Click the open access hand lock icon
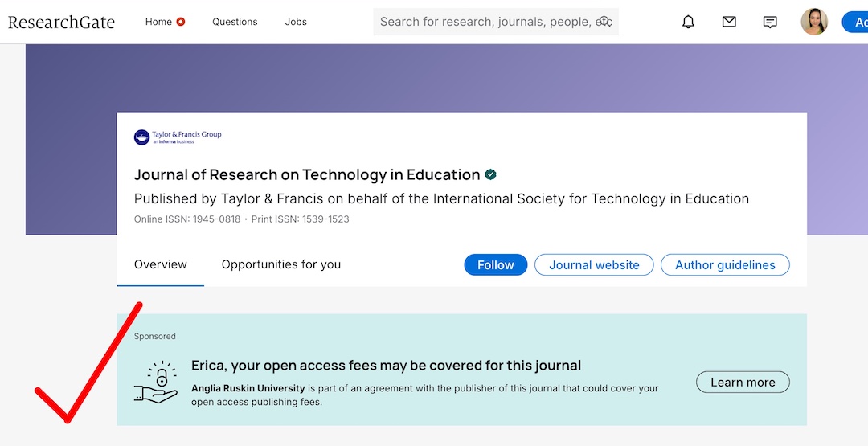The width and height of the screenshot is (868, 446). click(156, 382)
